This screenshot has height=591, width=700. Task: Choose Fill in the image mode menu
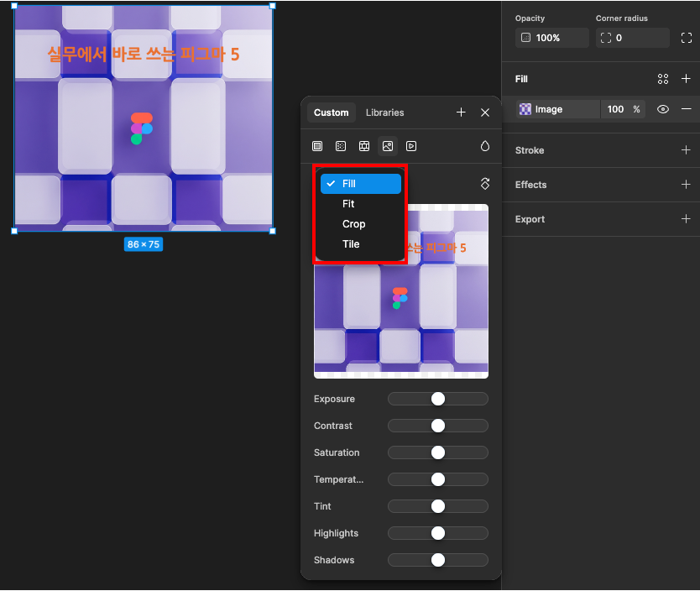point(361,184)
